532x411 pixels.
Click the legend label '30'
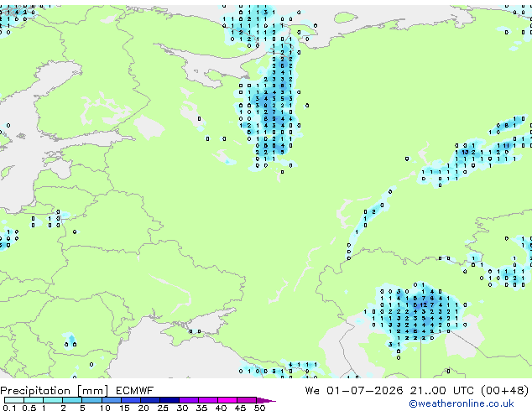[x=182, y=408]
